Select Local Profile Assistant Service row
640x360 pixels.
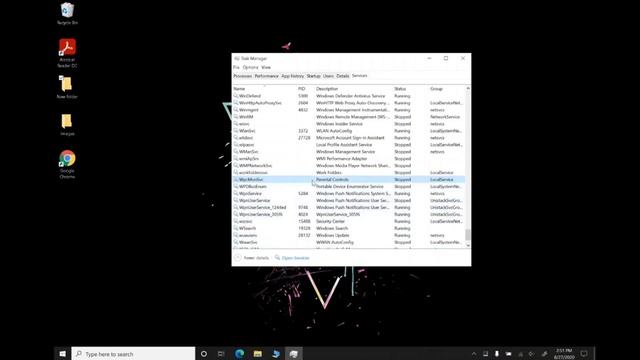click(349, 144)
